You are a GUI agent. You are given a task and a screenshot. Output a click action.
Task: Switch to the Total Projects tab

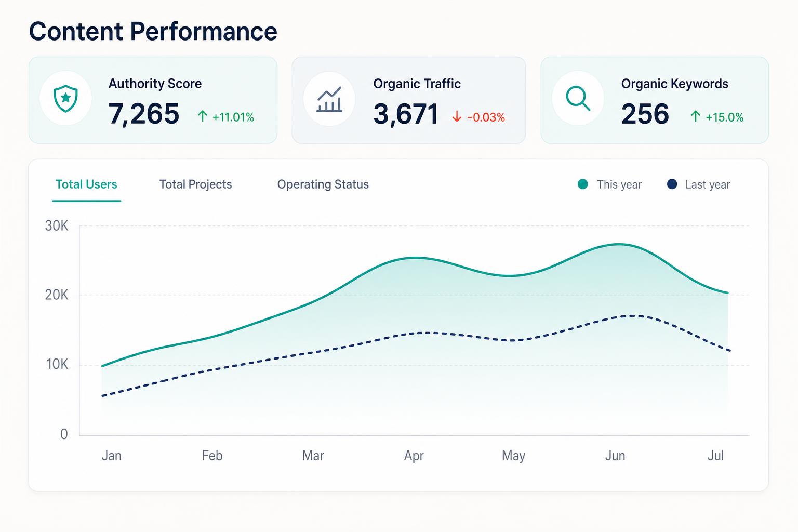[195, 184]
